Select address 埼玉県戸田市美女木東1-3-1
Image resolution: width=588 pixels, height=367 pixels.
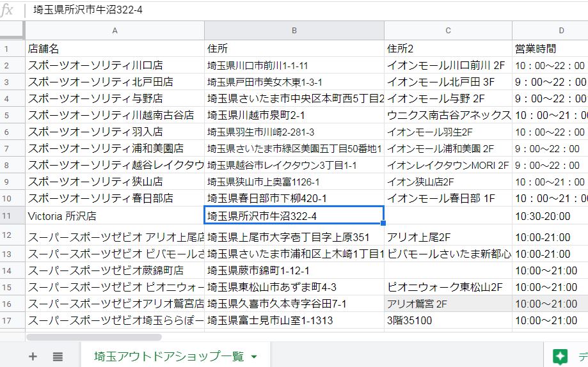(x=294, y=82)
